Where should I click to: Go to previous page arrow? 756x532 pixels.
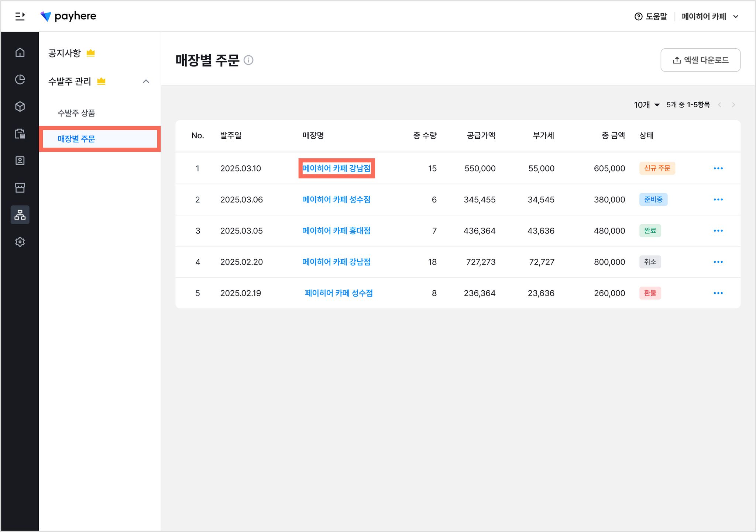click(x=719, y=105)
